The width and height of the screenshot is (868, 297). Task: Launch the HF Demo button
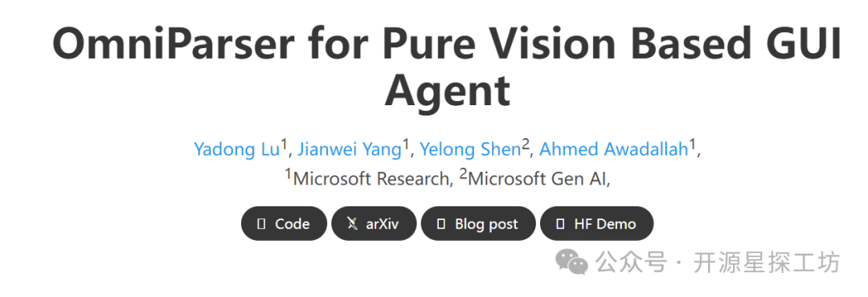[596, 223]
